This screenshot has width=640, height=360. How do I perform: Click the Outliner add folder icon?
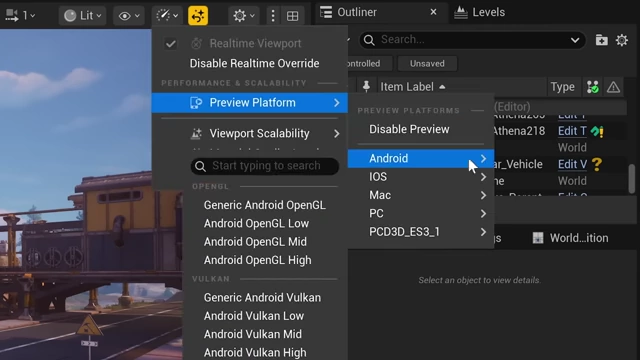[x=602, y=40]
